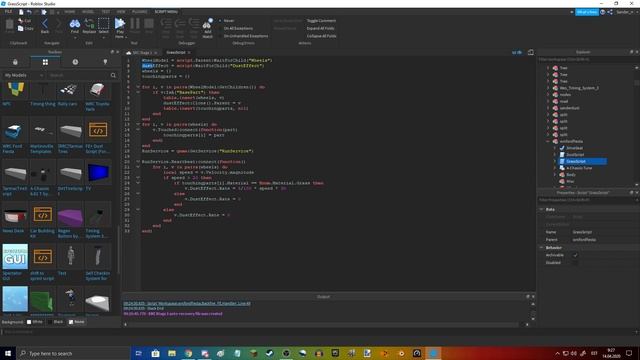Switch to the PLUGINS ribbon tab
The height and width of the screenshot is (360, 640).
pyautogui.click(x=140, y=12)
